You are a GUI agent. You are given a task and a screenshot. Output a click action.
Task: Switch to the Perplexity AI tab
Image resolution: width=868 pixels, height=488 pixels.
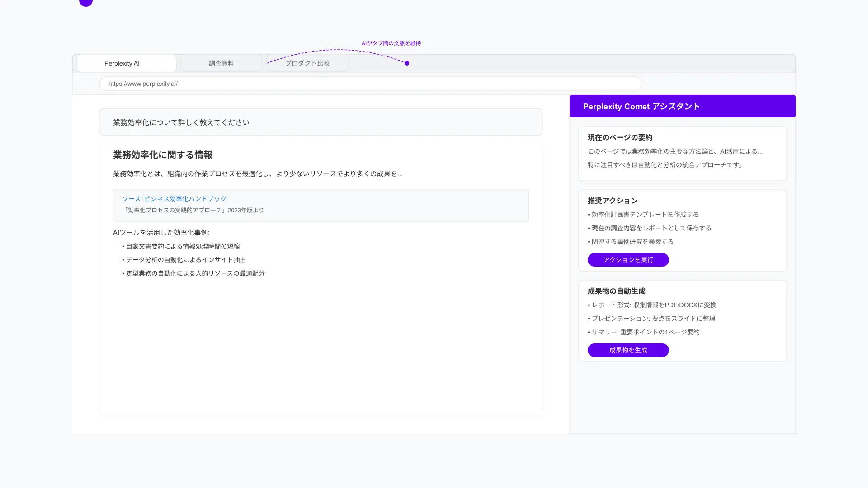point(127,63)
